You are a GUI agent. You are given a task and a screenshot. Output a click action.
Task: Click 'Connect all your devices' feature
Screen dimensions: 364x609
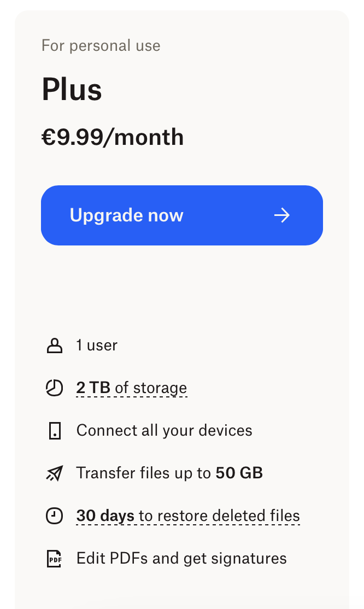[164, 430]
